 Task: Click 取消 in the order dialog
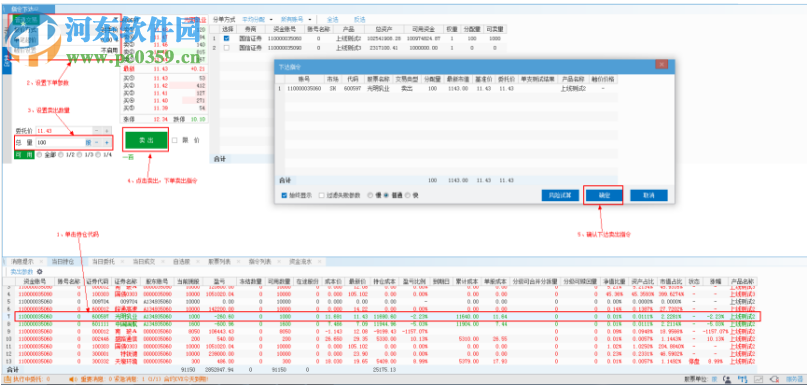(x=649, y=196)
